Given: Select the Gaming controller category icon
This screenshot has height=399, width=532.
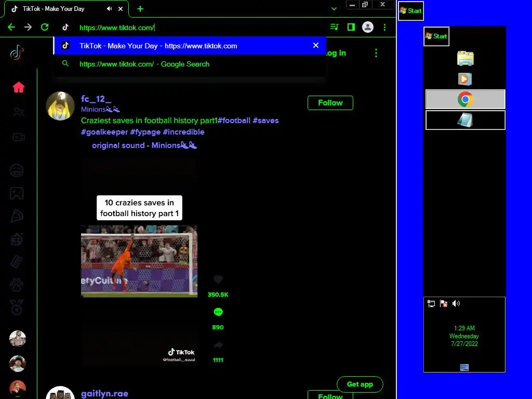Looking at the screenshot, I should coord(17,193).
